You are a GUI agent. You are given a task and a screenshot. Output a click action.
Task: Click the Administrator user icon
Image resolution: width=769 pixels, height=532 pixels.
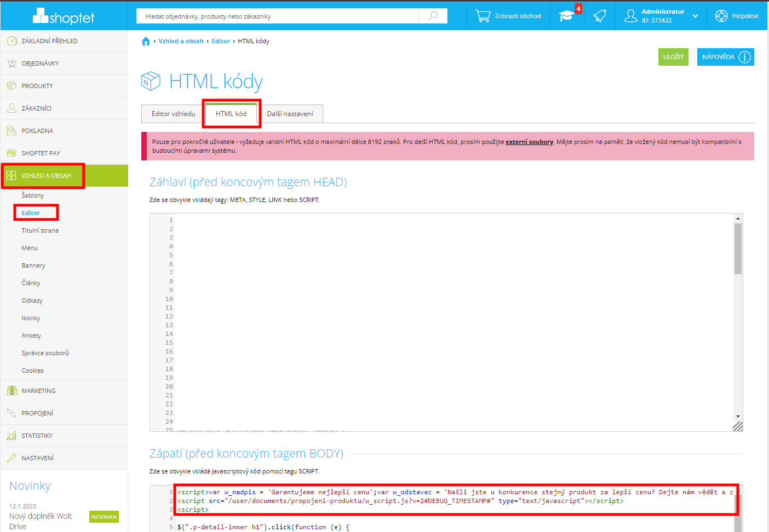[x=630, y=16]
